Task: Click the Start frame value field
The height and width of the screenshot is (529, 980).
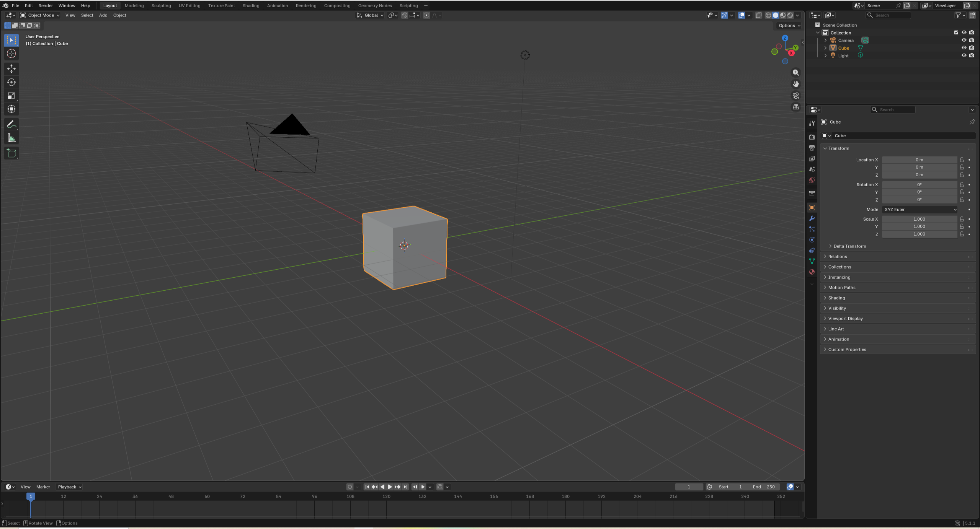Action: point(730,487)
